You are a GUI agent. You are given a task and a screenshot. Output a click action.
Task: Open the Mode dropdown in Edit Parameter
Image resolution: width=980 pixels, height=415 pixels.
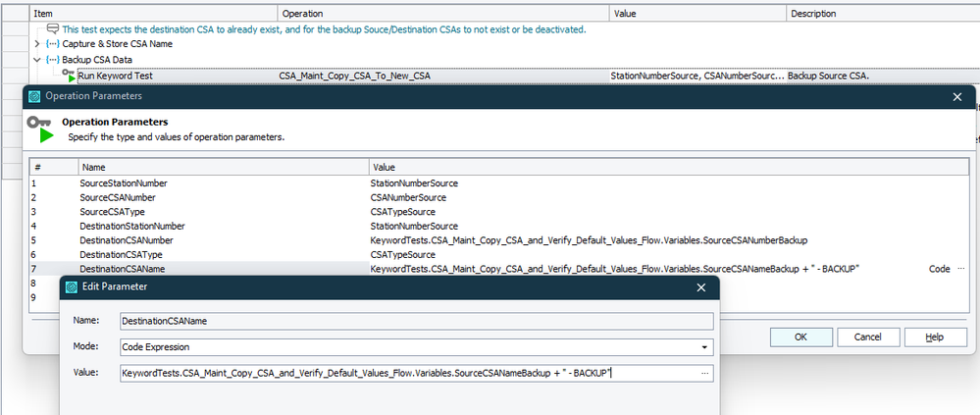coord(704,346)
